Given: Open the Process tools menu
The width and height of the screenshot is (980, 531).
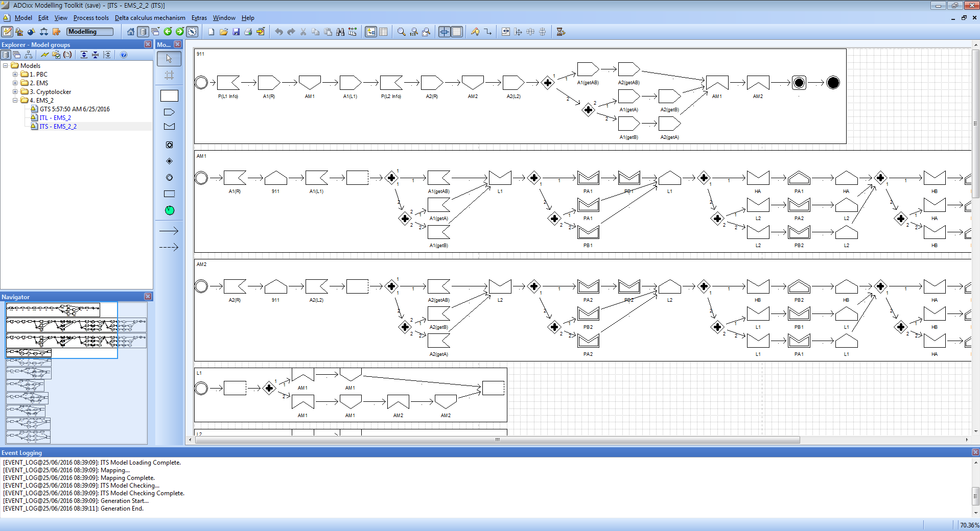Looking at the screenshot, I should click(x=91, y=18).
